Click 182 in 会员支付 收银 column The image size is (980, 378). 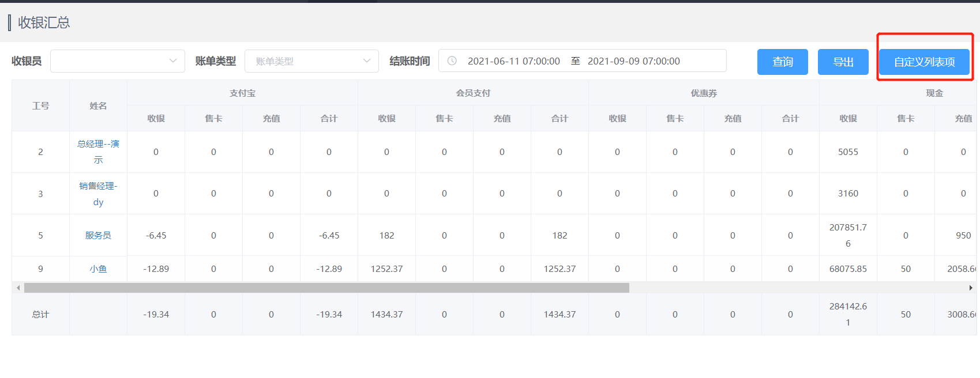point(386,235)
